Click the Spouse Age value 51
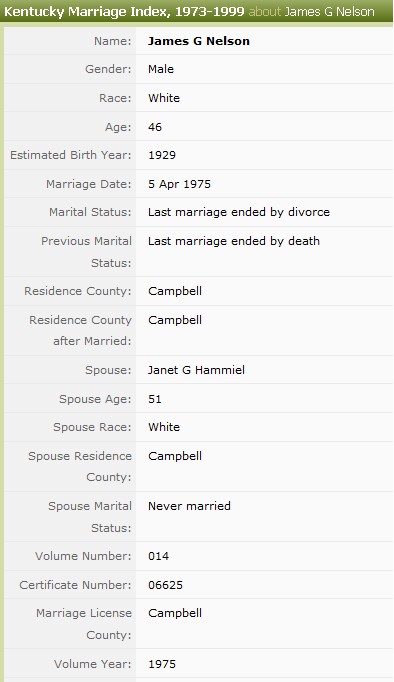Viewport: 394px width, 682px height. click(x=155, y=399)
